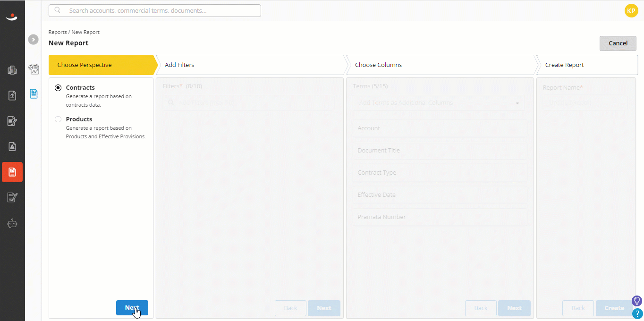The width and height of the screenshot is (644, 321).
Task: Click the Account column item
Action: click(440, 128)
